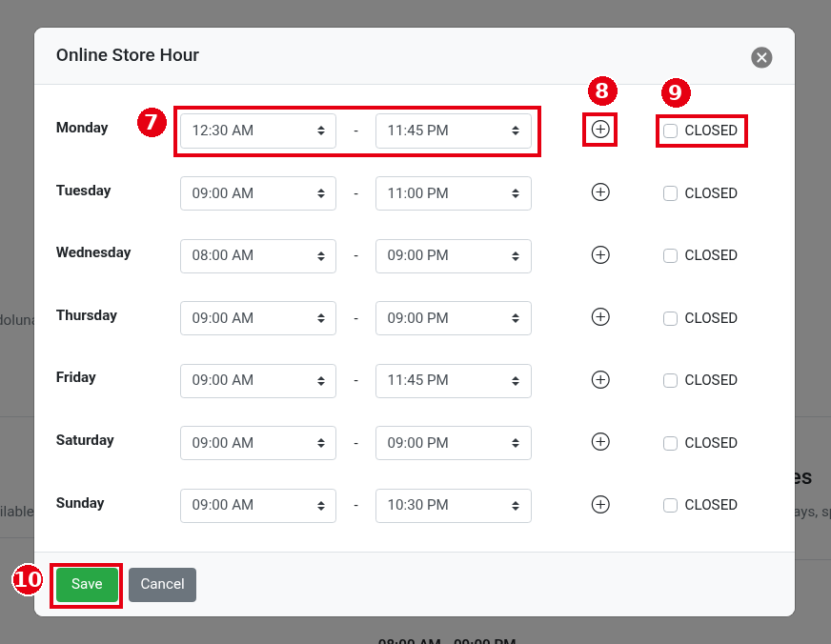The image size is (831, 644).
Task: Mark Friday as CLOSED
Action: pos(670,380)
